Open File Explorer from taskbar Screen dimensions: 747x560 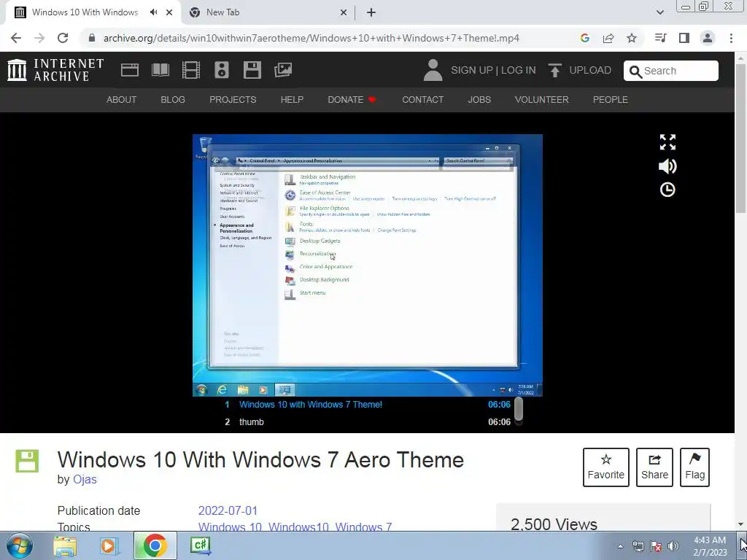[x=65, y=545]
